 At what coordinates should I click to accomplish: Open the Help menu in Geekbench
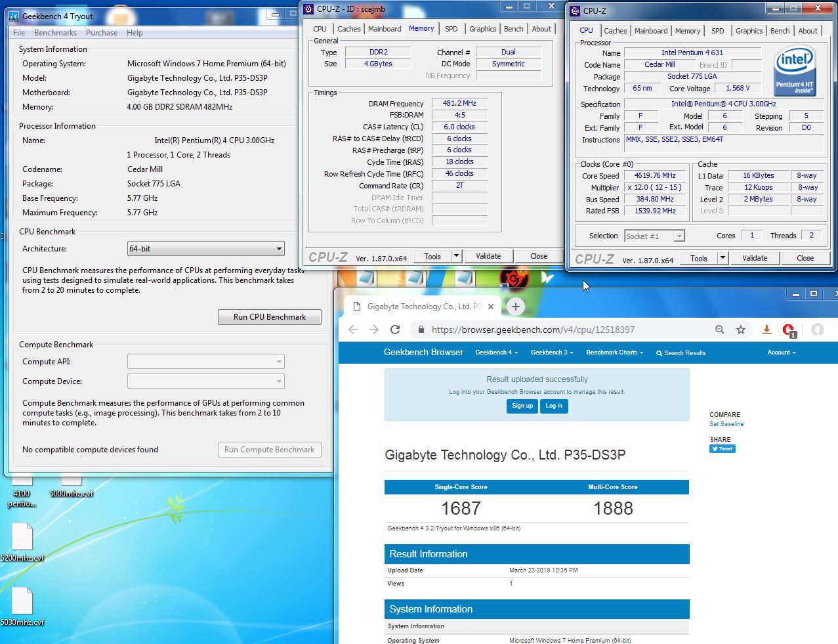pyautogui.click(x=135, y=33)
